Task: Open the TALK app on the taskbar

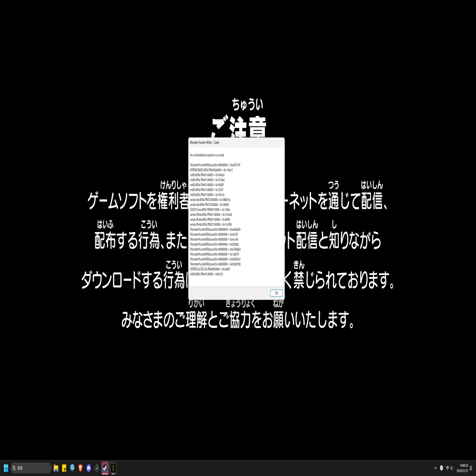Action: [x=72, y=468]
